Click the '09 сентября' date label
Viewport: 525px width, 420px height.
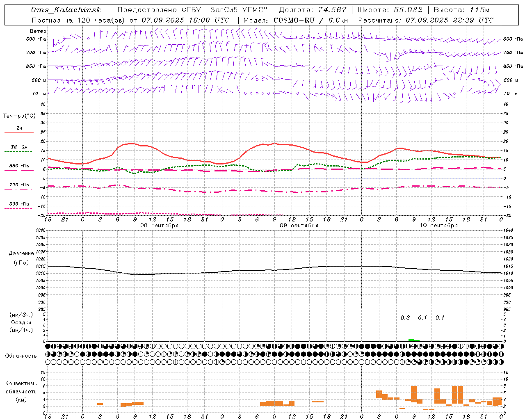click(x=299, y=226)
